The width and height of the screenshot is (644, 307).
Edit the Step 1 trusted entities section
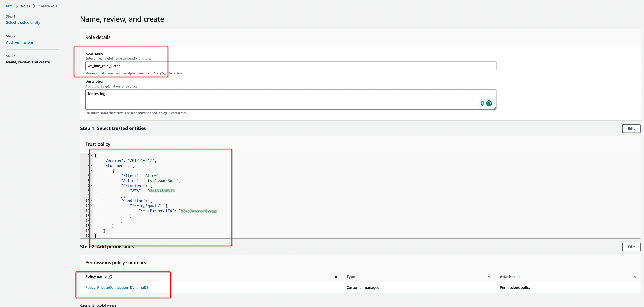point(631,129)
